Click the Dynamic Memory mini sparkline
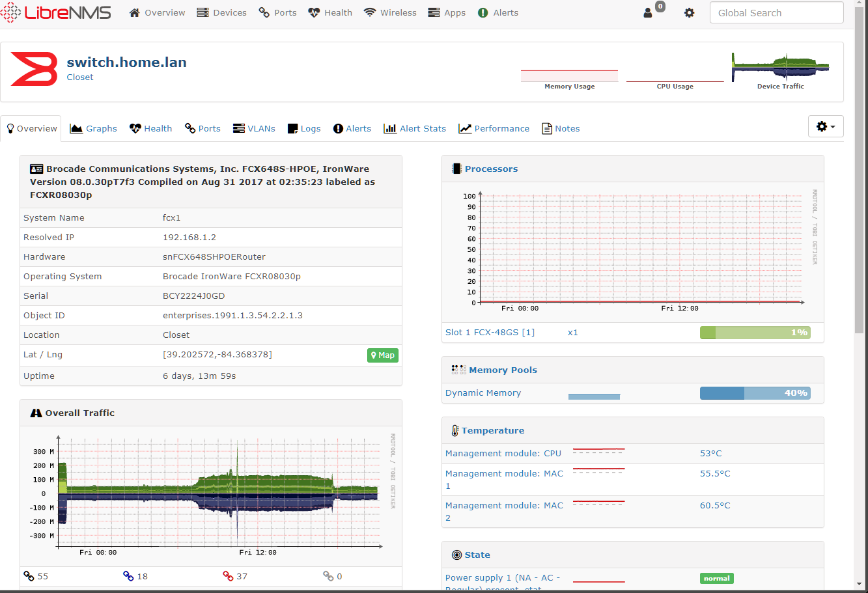Screen dimensions: 868x593 (x=594, y=396)
